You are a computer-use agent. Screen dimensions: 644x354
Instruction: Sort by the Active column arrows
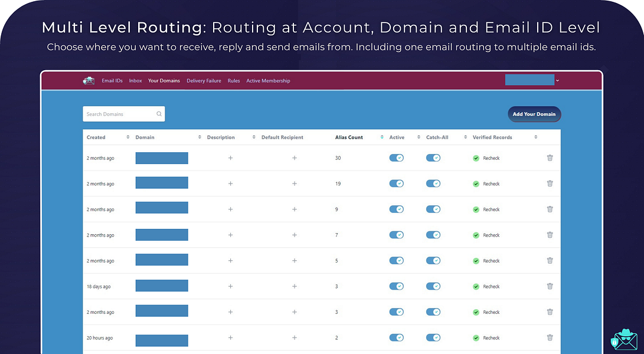[x=419, y=137]
